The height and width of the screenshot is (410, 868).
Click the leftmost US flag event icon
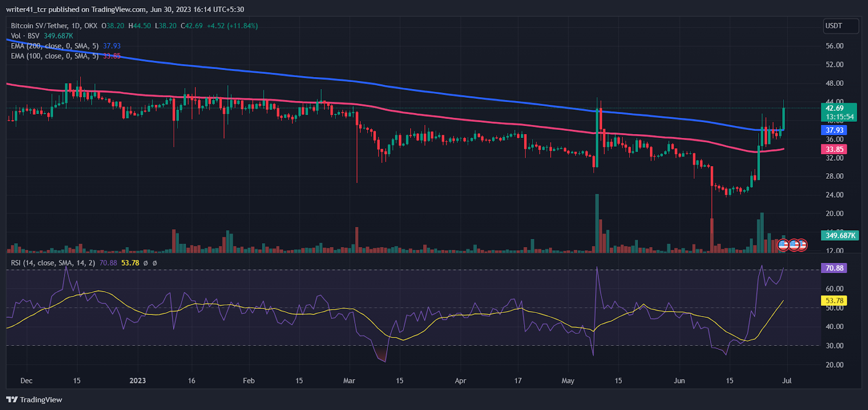(783, 245)
